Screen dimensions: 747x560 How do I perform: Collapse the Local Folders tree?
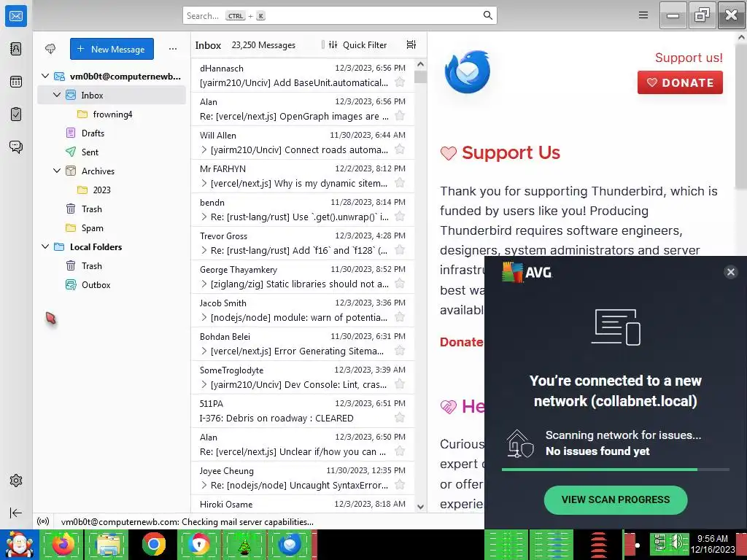(45, 246)
